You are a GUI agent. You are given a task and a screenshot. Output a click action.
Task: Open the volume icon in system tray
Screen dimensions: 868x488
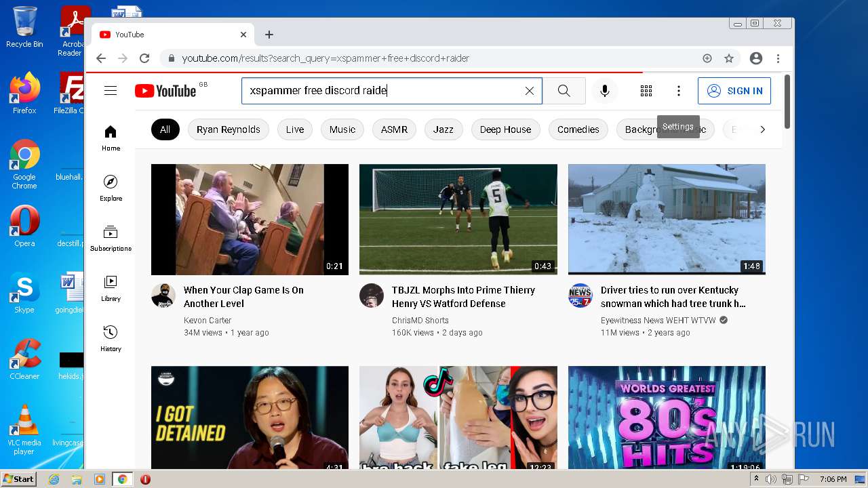point(771,479)
